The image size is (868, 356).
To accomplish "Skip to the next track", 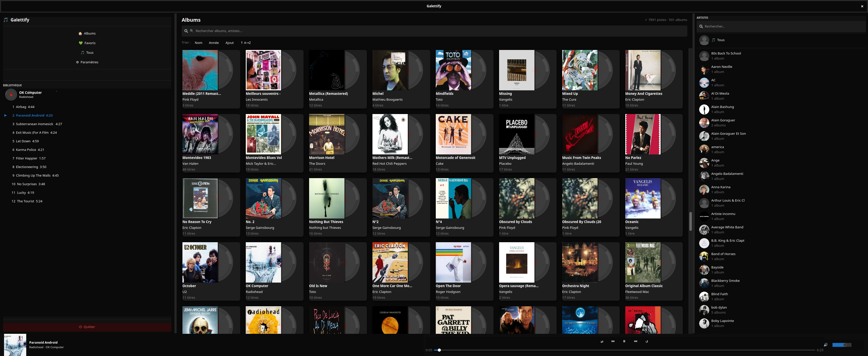I will [x=636, y=341].
